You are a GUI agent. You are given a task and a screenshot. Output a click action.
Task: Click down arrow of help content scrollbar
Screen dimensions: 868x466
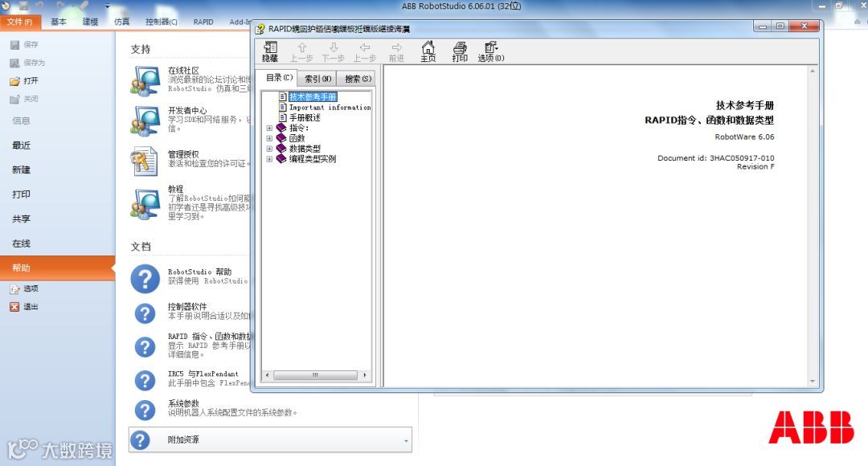tap(812, 382)
